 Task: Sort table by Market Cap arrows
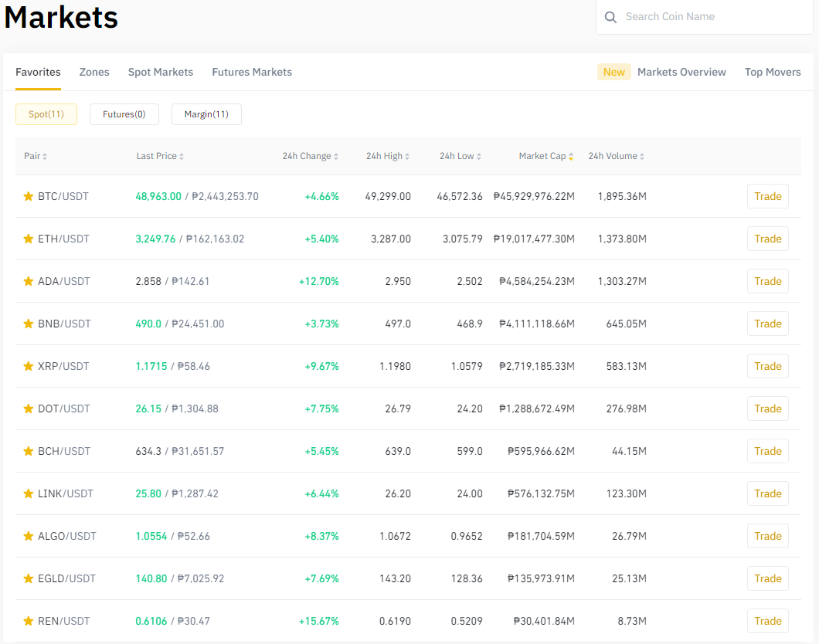571,156
